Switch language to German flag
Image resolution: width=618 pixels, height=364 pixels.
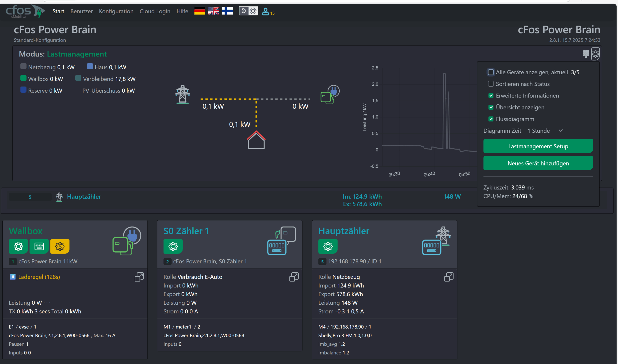tap(200, 11)
